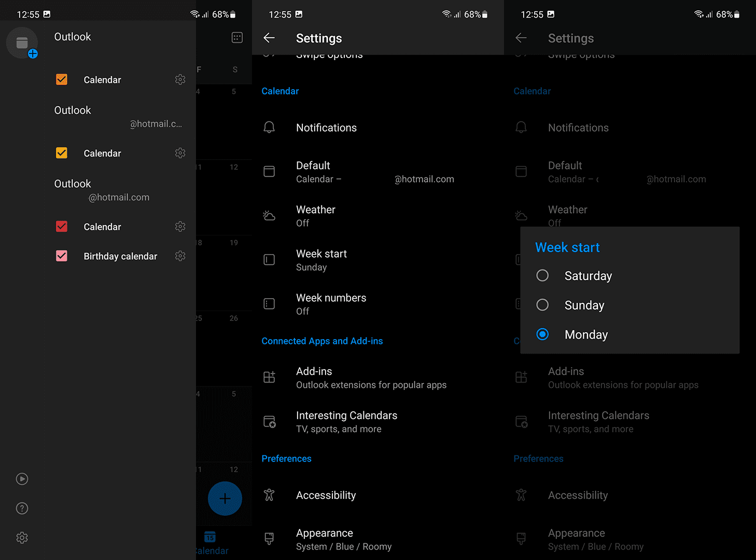
Task: Go back arrow in dimmed right Settings screen
Action: pyautogui.click(x=521, y=38)
